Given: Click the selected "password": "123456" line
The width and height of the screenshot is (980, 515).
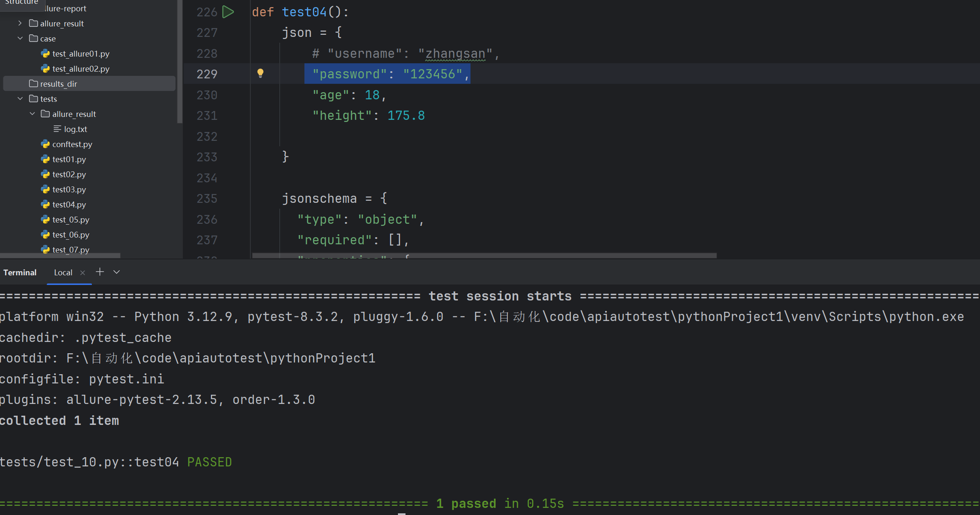Looking at the screenshot, I should pos(387,74).
